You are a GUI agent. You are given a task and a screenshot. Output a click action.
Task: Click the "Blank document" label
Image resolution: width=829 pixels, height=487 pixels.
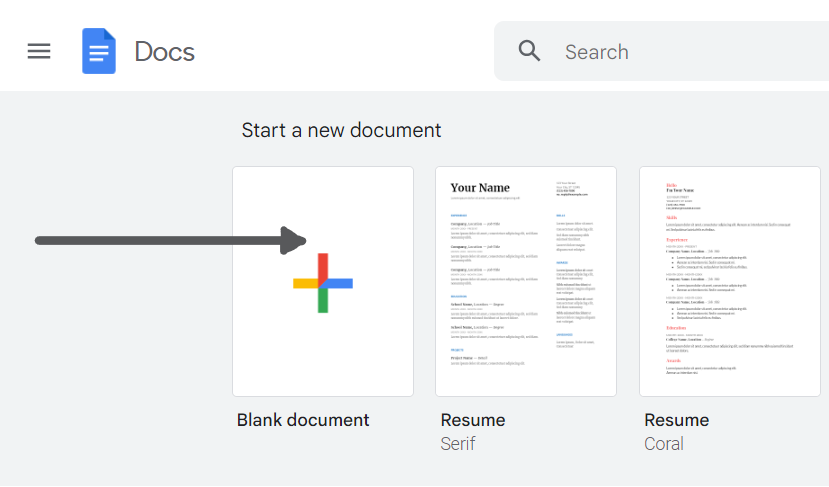303,420
